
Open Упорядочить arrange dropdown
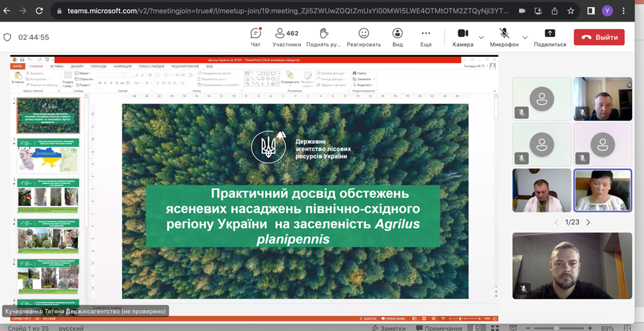point(290,78)
